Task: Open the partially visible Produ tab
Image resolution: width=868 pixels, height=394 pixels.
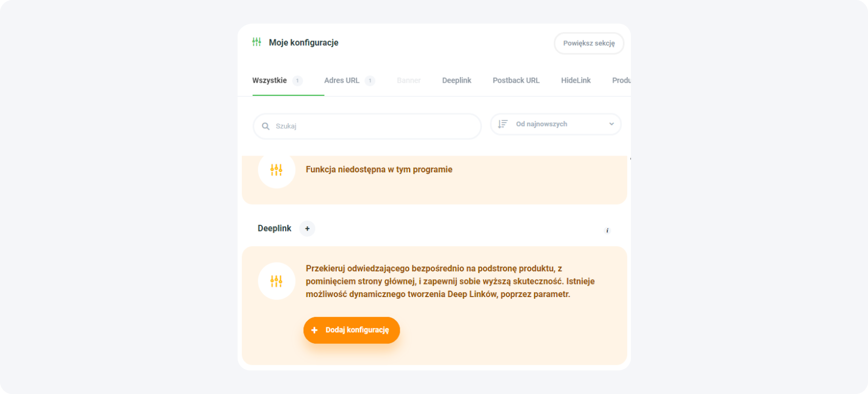Action: pyautogui.click(x=621, y=81)
